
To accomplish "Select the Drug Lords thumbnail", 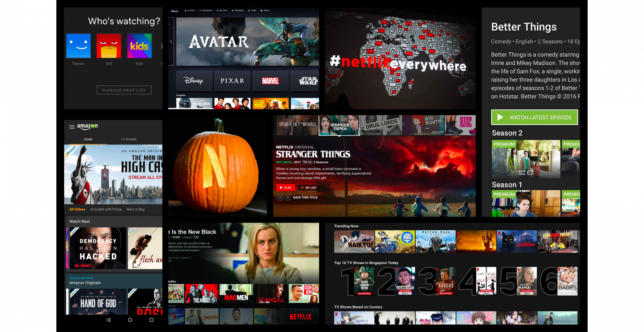I will (x=382, y=125).
